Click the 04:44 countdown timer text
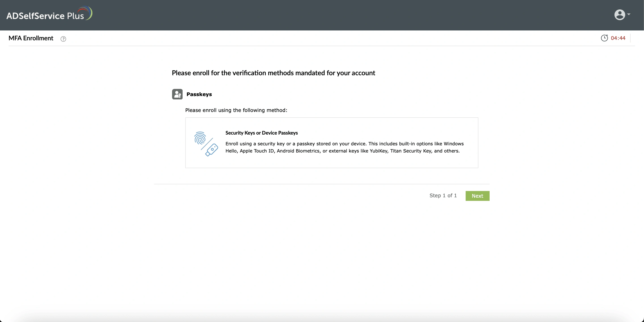The height and width of the screenshot is (322, 644). [618, 38]
